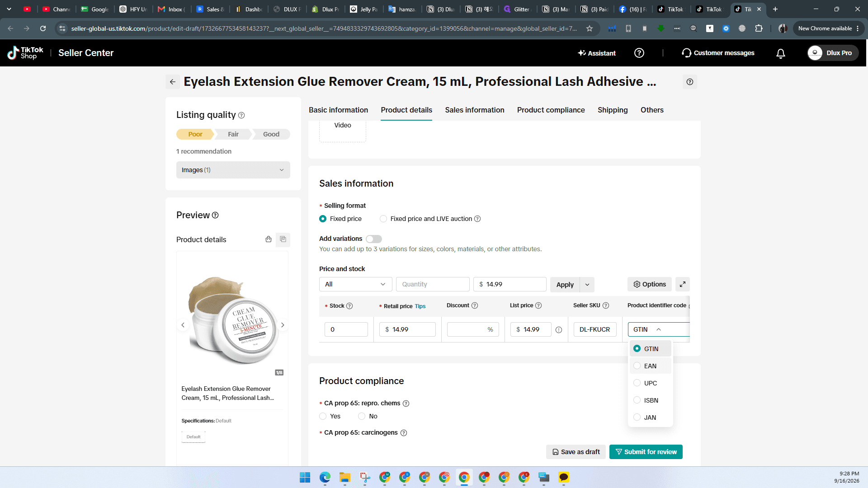Click the info icon beside list price field
This screenshot has width=868, height=488.
pos(559,330)
